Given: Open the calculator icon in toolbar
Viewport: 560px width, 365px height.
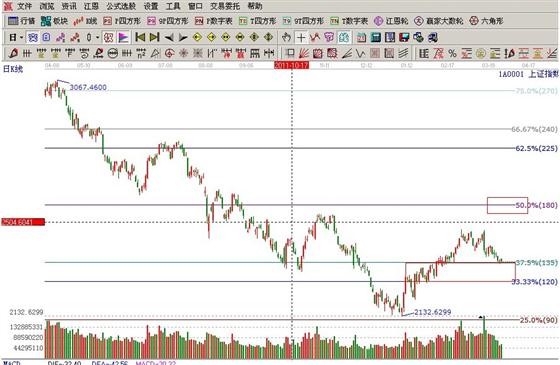Looking at the screenshot, I should tap(376, 37).
